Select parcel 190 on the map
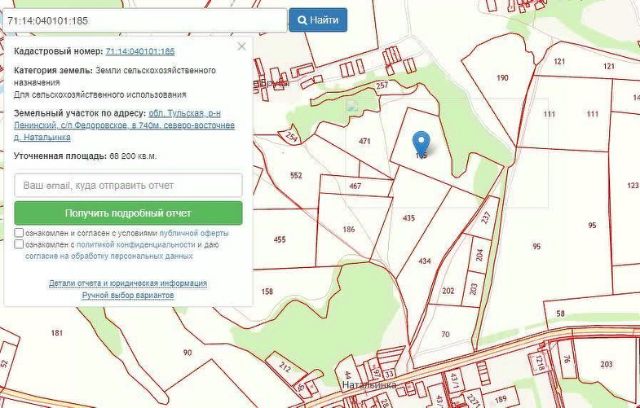This screenshot has width=640, height=408. tap(502, 78)
